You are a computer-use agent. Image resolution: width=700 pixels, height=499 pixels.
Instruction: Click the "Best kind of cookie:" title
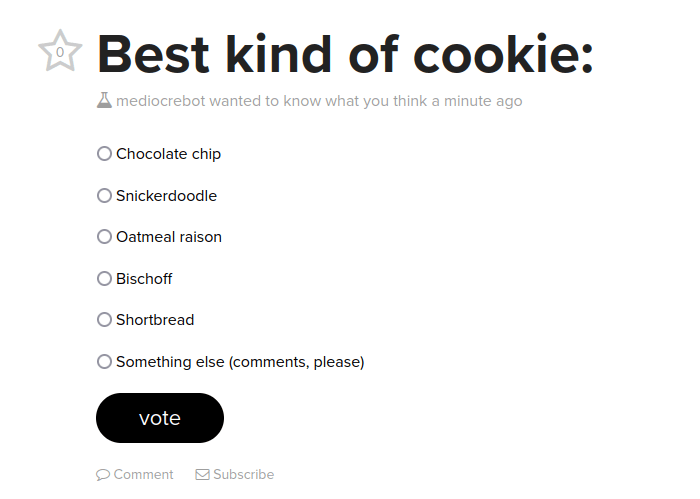coord(345,54)
